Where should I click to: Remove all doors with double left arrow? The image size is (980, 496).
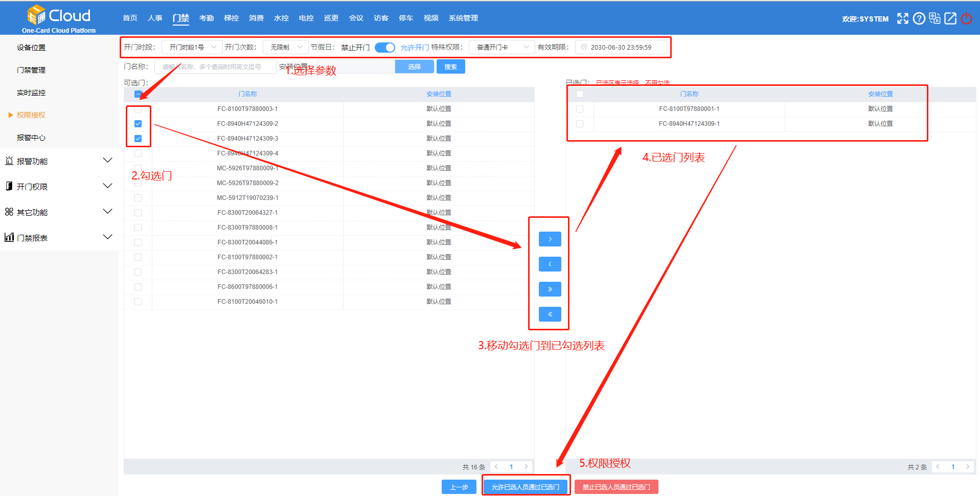[x=550, y=314]
